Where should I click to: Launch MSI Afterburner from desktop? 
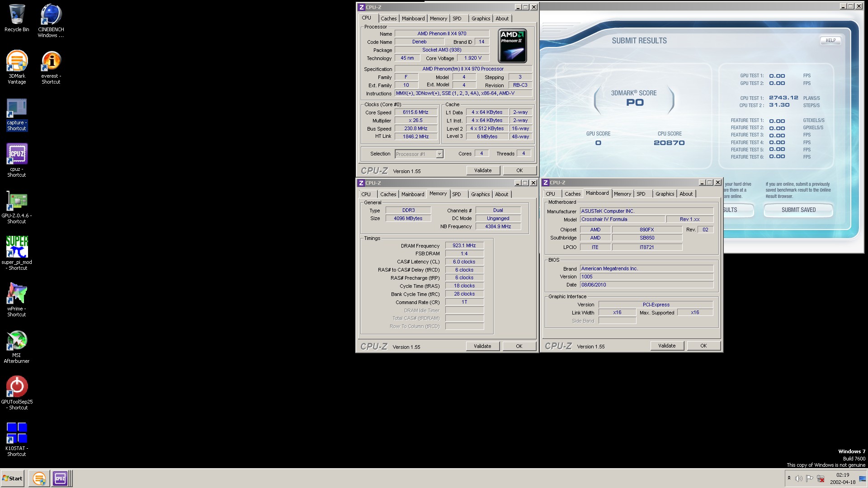(x=17, y=341)
